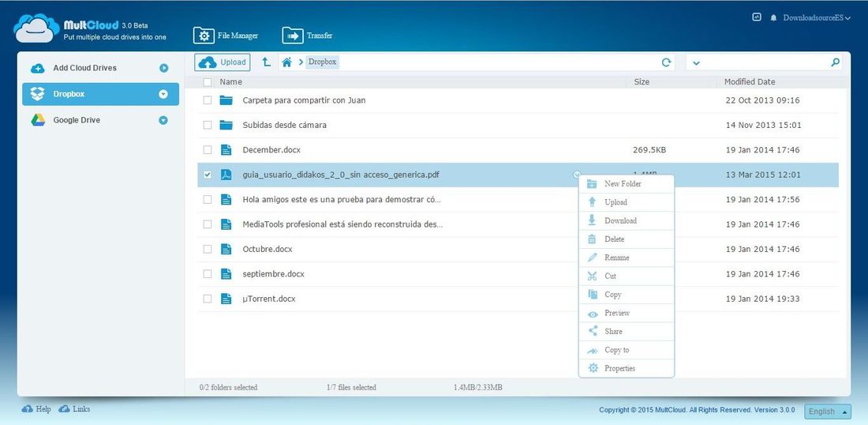The height and width of the screenshot is (425, 868).
Task: Choose Properties in context menu
Action: click(x=626, y=368)
